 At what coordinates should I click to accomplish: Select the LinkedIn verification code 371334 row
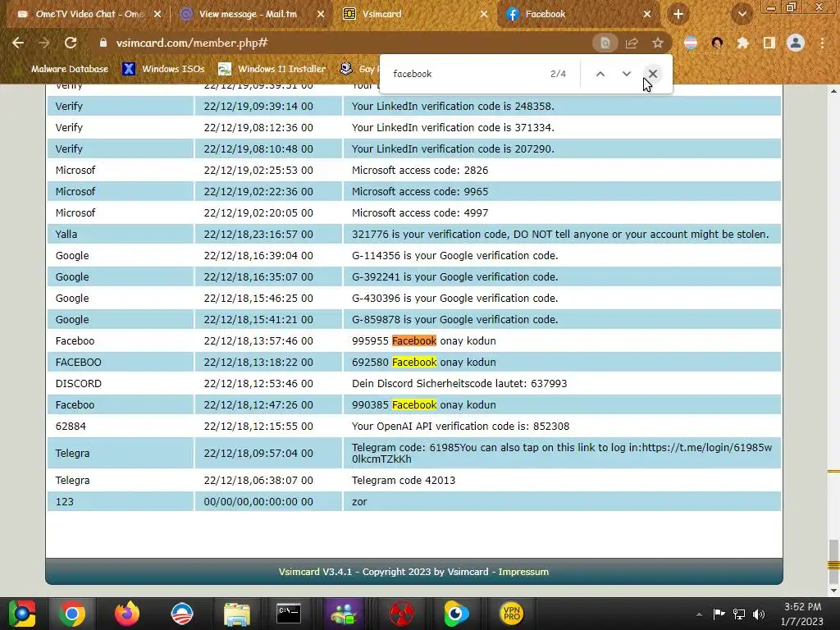point(413,127)
